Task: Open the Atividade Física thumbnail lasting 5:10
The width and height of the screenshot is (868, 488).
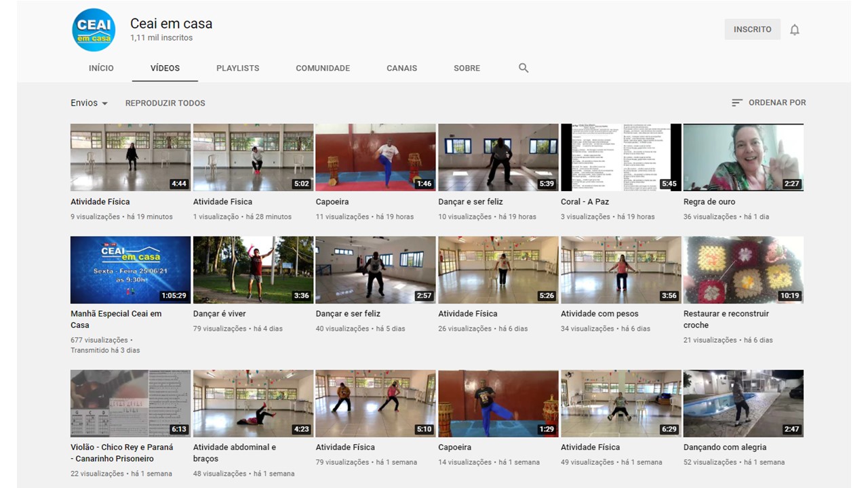Action: point(376,403)
